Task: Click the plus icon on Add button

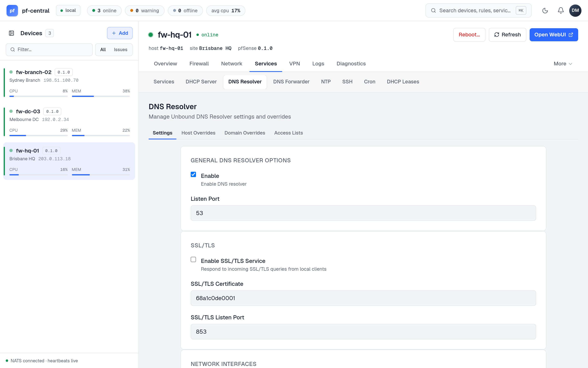Action: pyautogui.click(x=114, y=33)
